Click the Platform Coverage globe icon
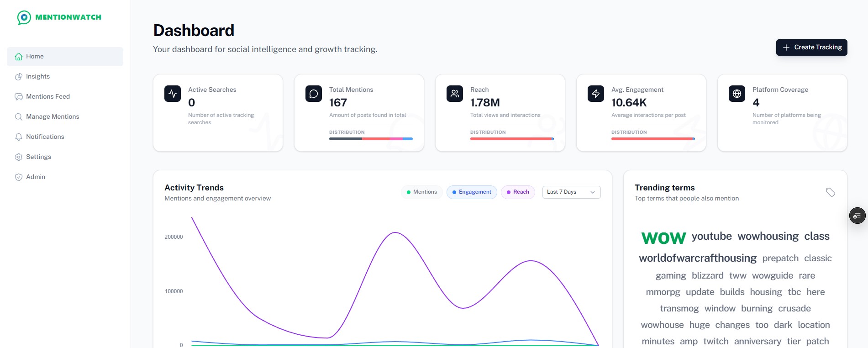The height and width of the screenshot is (348, 868). (737, 94)
